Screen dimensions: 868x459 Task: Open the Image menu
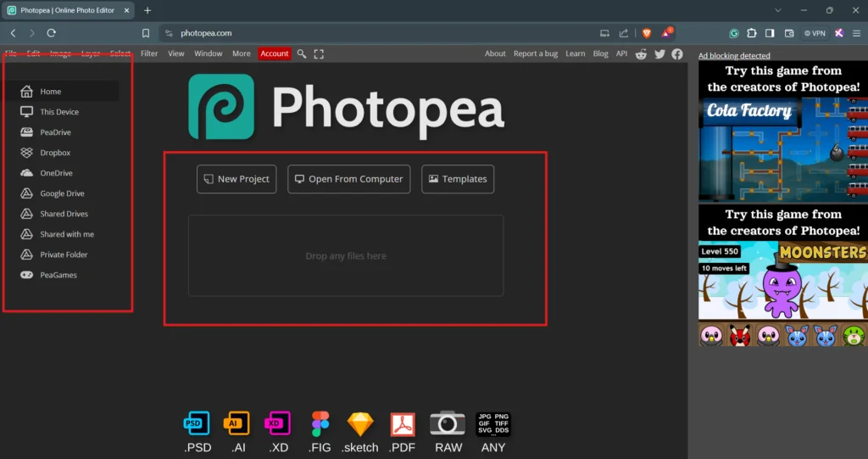tap(60, 53)
